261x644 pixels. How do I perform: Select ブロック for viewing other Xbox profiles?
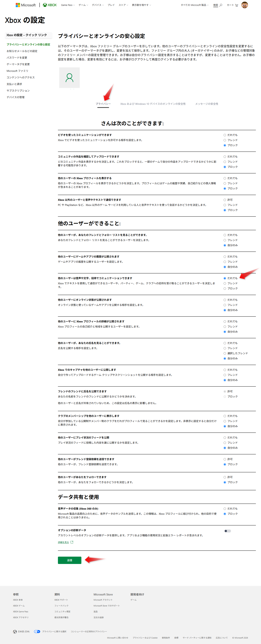coord(225,188)
